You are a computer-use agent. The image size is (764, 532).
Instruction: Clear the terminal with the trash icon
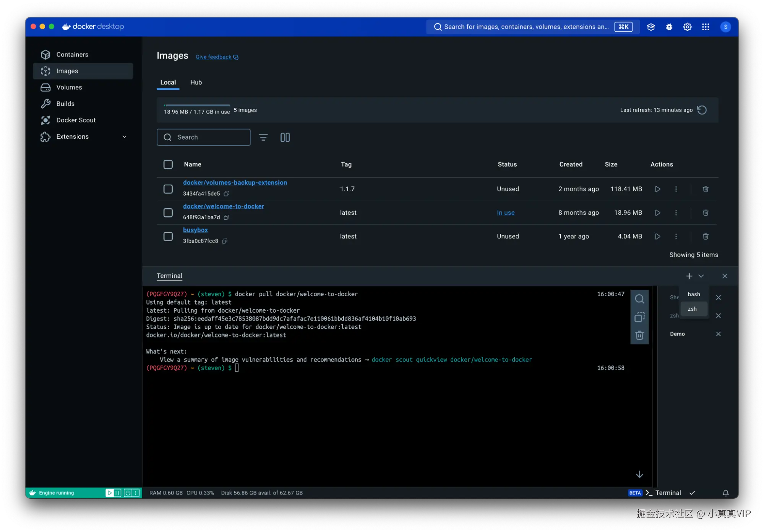click(639, 336)
